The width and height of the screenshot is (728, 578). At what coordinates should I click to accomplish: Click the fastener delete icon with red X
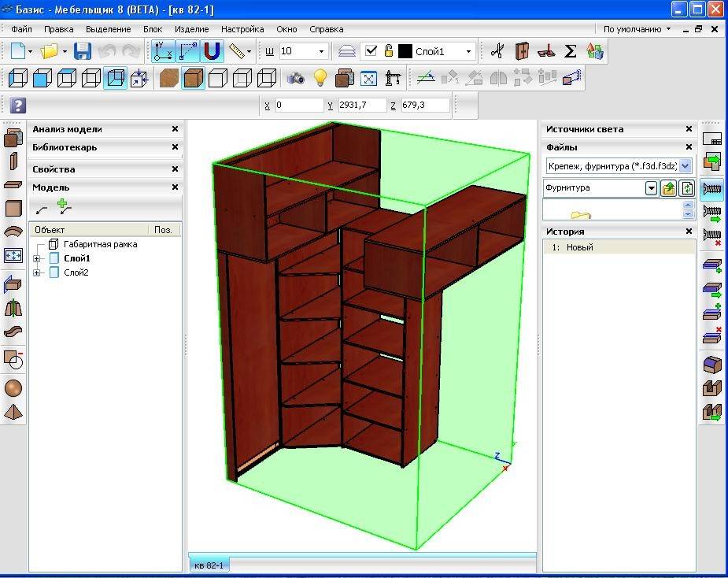pyautogui.click(x=711, y=236)
